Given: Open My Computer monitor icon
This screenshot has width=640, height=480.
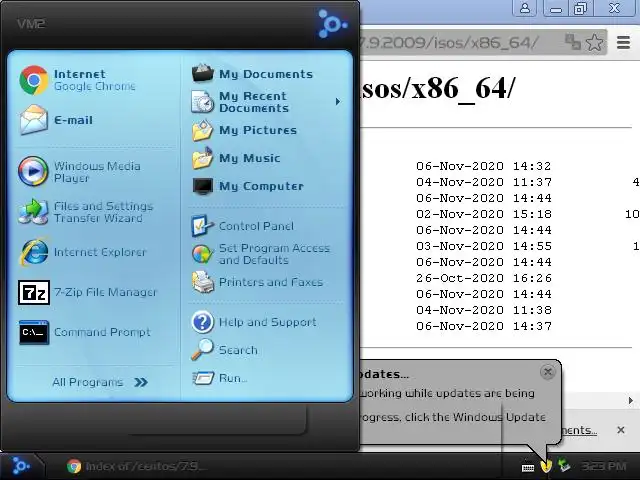Looking at the screenshot, I should click(202, 186).
